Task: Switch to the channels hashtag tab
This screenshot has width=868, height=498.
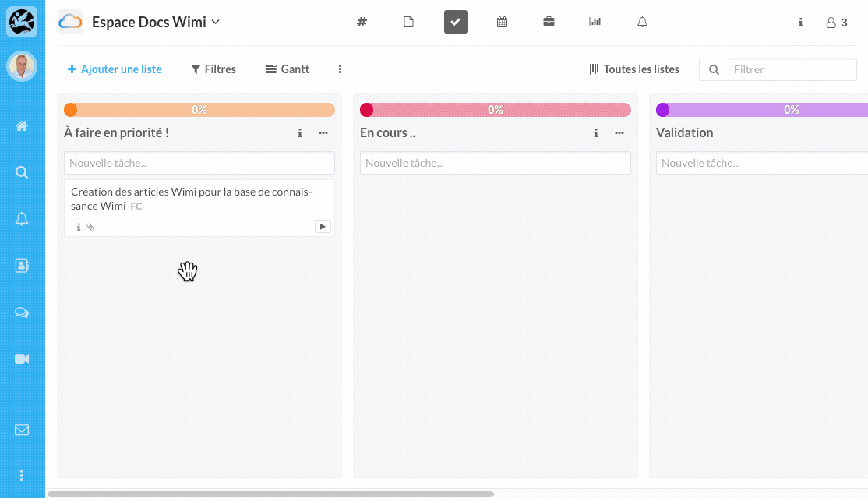Action: 362,22
